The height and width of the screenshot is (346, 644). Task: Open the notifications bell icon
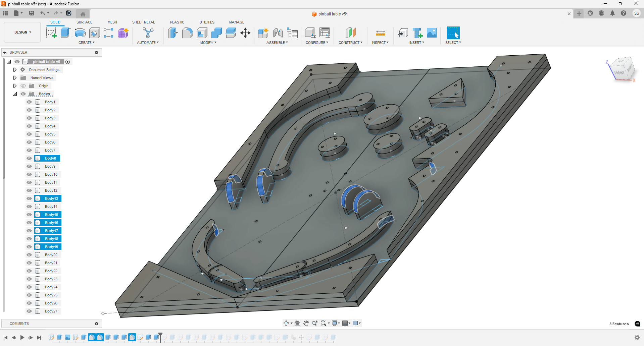[612, 13]
